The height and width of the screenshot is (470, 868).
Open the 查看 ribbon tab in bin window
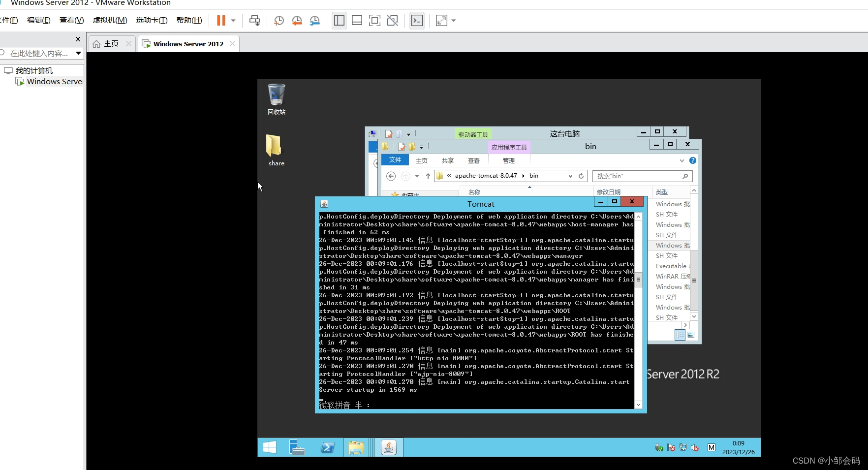tap(474, 160)
